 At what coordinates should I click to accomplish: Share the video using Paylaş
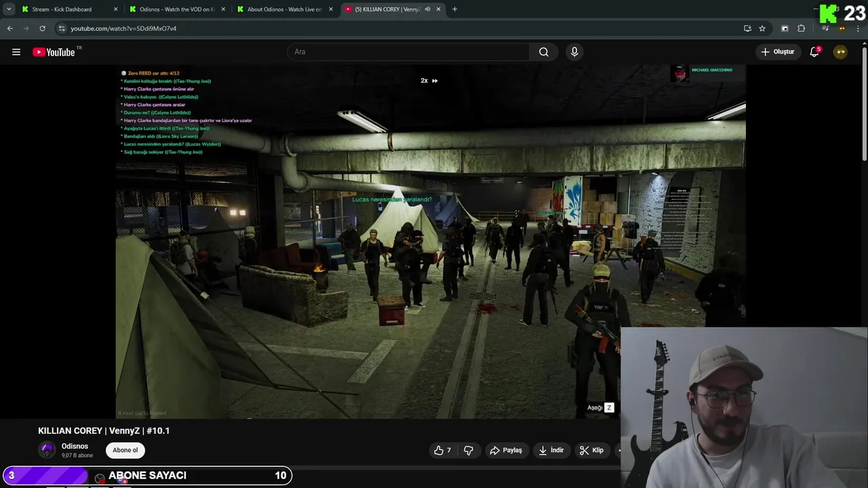click(506, 450)
